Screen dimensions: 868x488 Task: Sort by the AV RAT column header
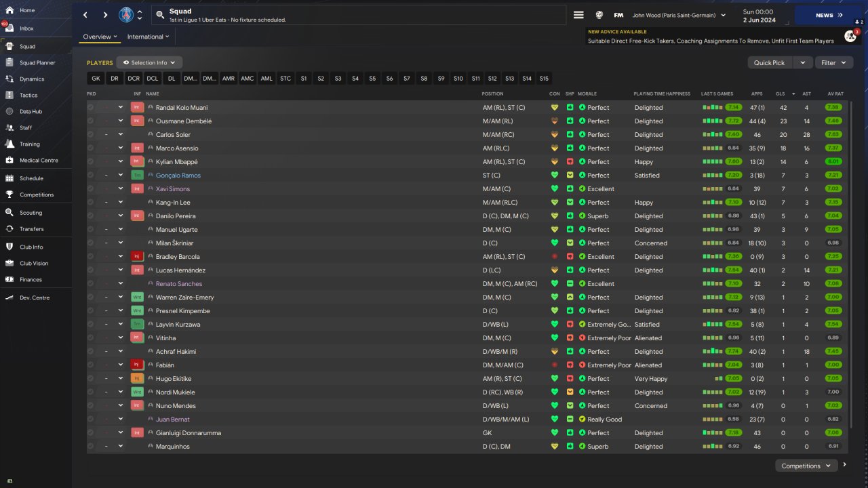coord(835,94)
